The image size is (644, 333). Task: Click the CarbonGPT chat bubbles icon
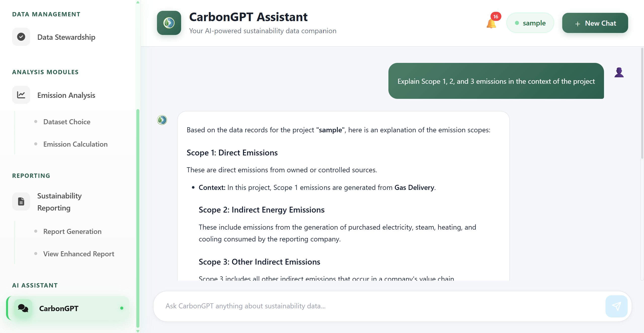(x=23, y=308)
